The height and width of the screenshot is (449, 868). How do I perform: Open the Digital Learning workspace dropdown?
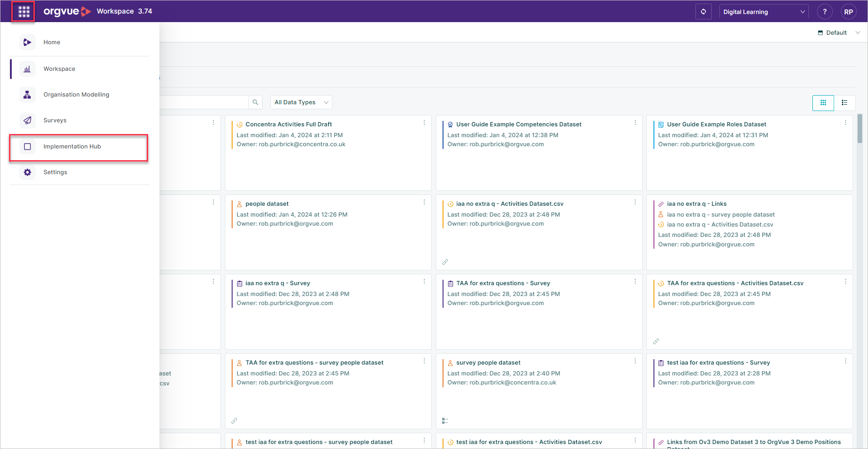(x=763, y=11)
